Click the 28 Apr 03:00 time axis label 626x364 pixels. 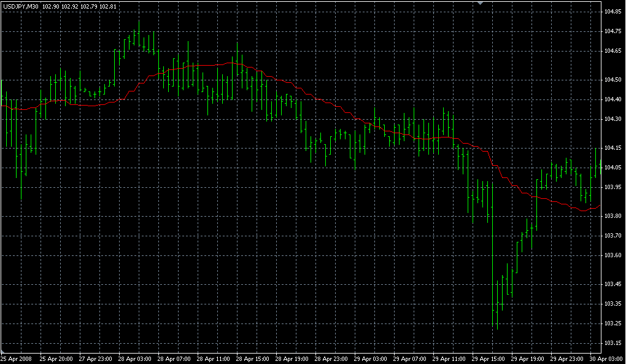pyautogui.click(x=135, y=358)
